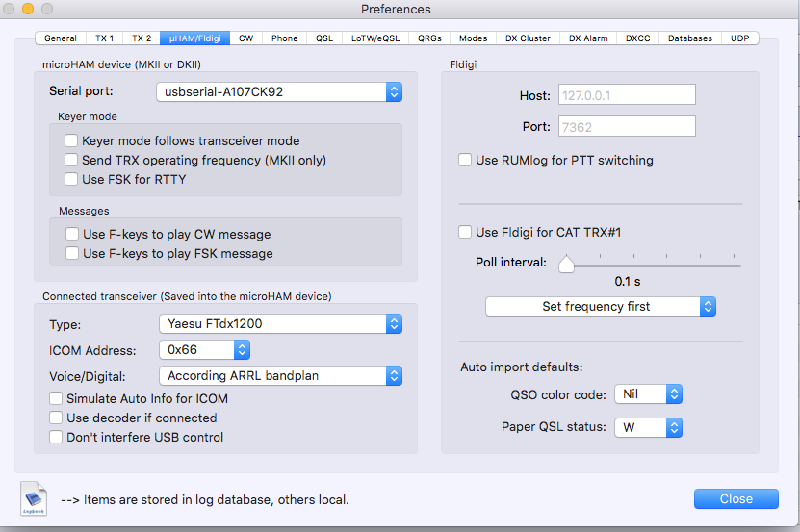The image size is (800, 532).
Task: Open the LoTW/eQSL tab
Action: (375, 38)
